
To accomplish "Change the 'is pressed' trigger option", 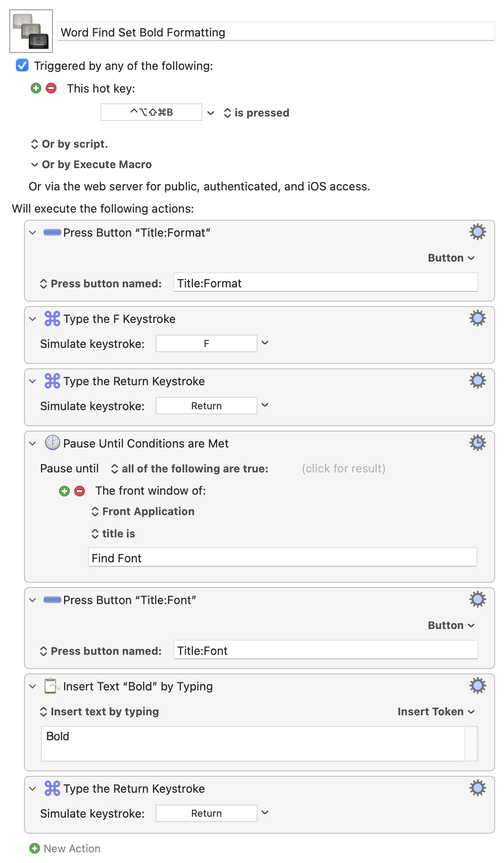I will point(256,113).
